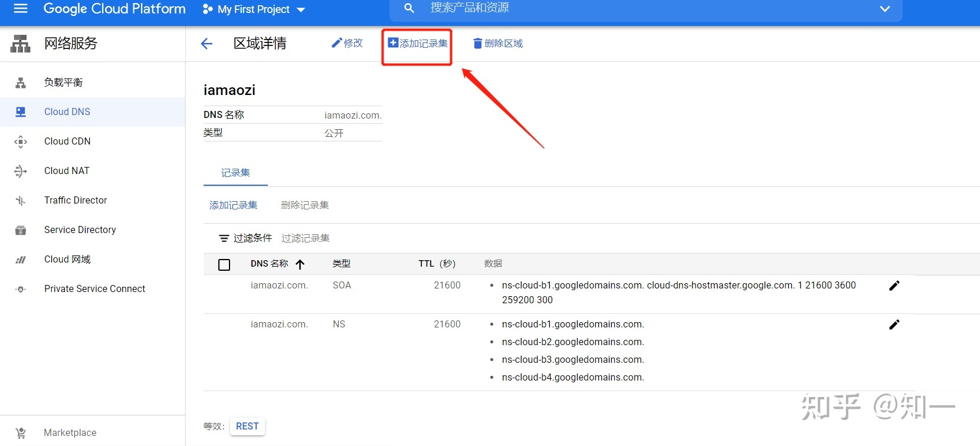The width and height of the screenshot is (980, 446).
Task: Open Cloud NAT in the sidebar
Action: (x=93, y=171)
